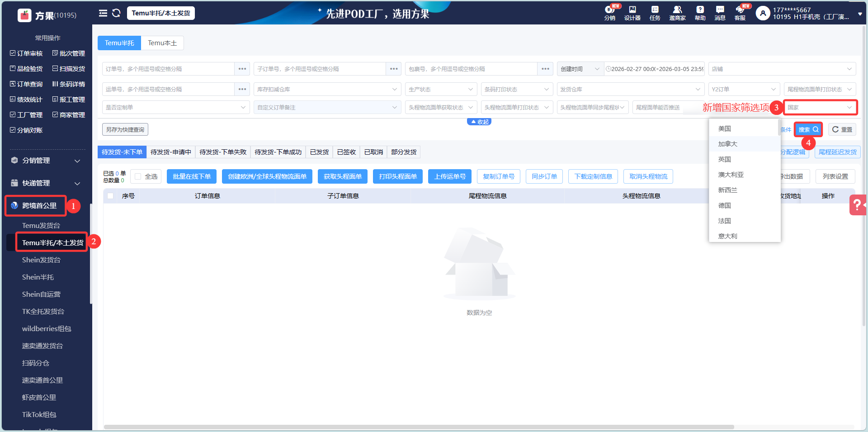This screenshot has height=432, width=868.
Task: Open the 店铺 shop dropdown
Action: coord(782,69)
